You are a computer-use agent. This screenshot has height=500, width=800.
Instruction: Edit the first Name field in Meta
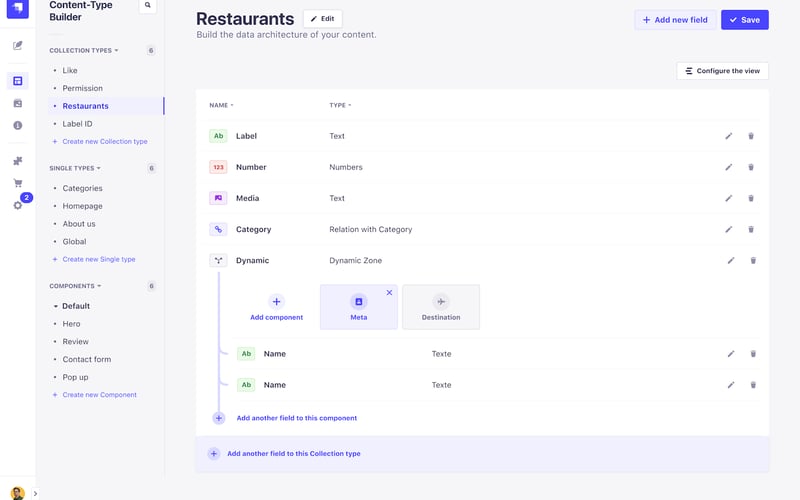click(x=731, y=354)
